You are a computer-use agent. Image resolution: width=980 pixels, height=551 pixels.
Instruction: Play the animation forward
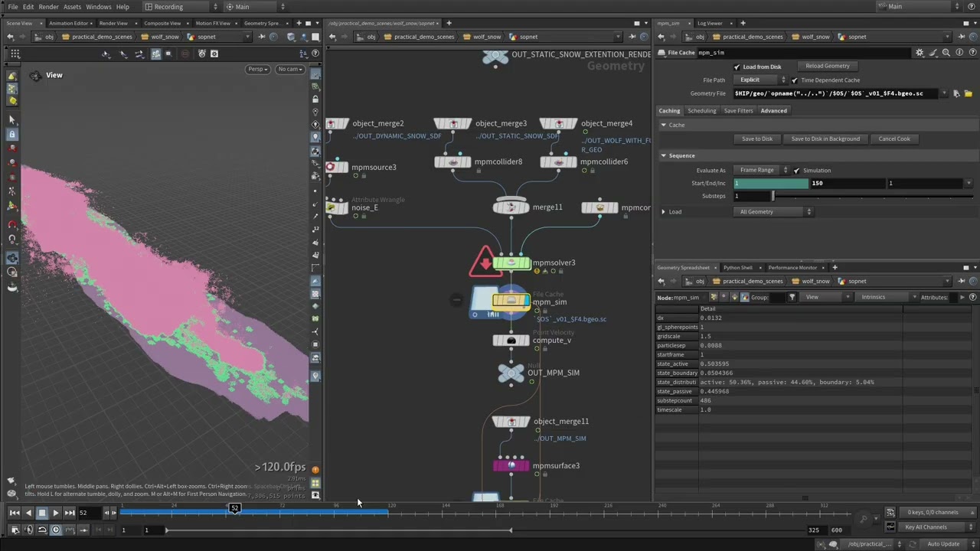click(x=56, y=513)
